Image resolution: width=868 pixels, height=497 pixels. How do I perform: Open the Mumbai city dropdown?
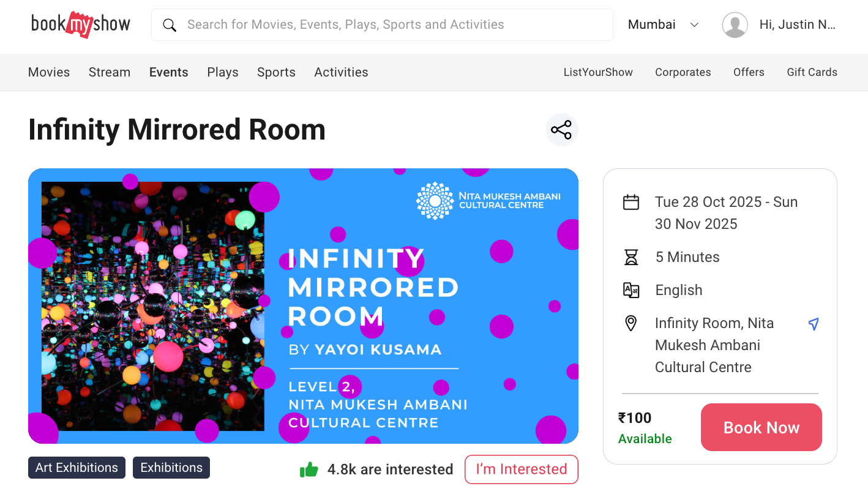pyautogui.click(x=652, y=25)
